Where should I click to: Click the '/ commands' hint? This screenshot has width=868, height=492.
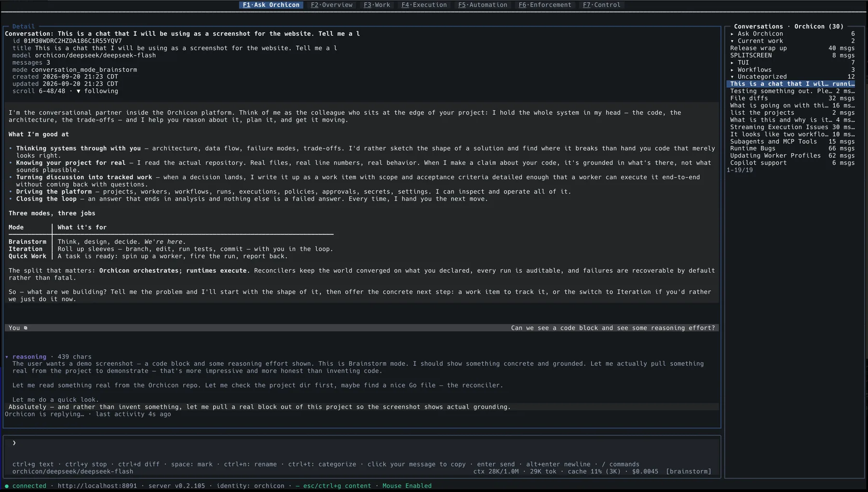621,465
